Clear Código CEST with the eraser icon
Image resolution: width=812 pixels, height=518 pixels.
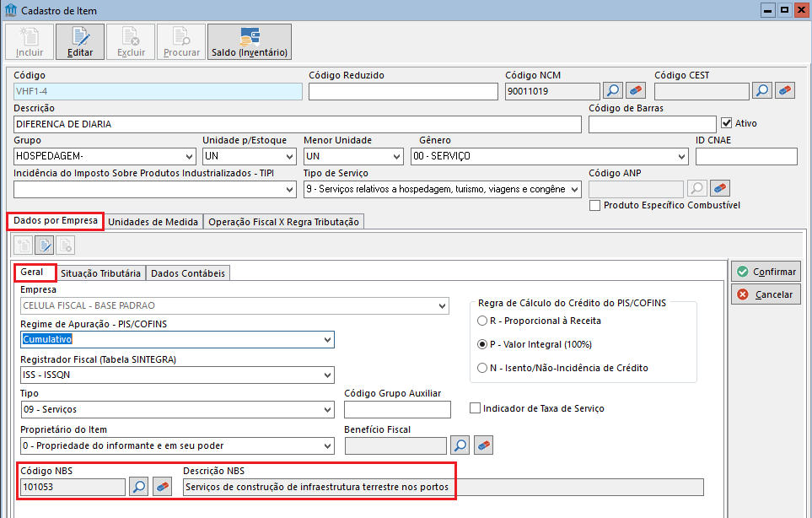pos(785,90)
